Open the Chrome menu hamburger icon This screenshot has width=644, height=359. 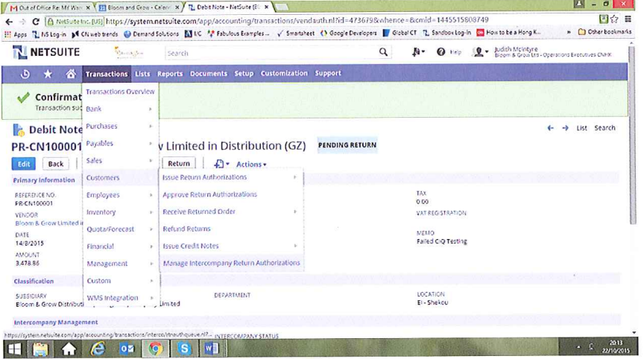628,19
